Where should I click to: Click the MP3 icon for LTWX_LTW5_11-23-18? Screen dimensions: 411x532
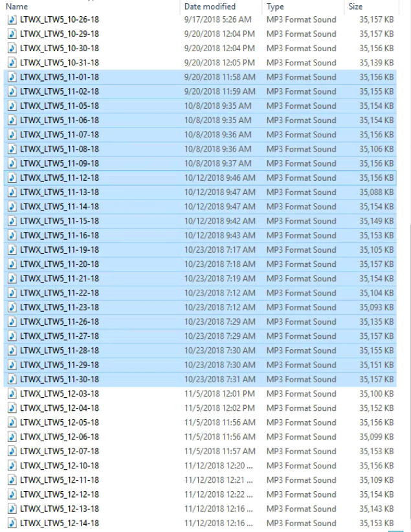(x=12, y=307)
